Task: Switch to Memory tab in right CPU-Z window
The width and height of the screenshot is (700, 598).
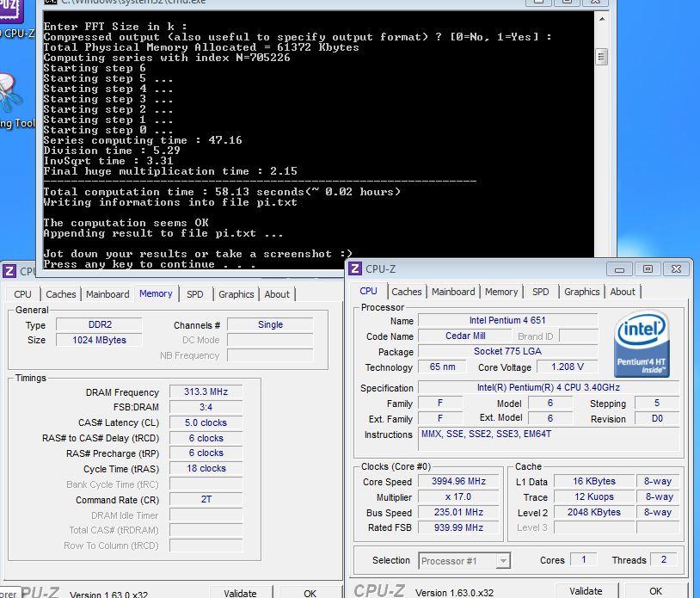Action: click(501, 292)
